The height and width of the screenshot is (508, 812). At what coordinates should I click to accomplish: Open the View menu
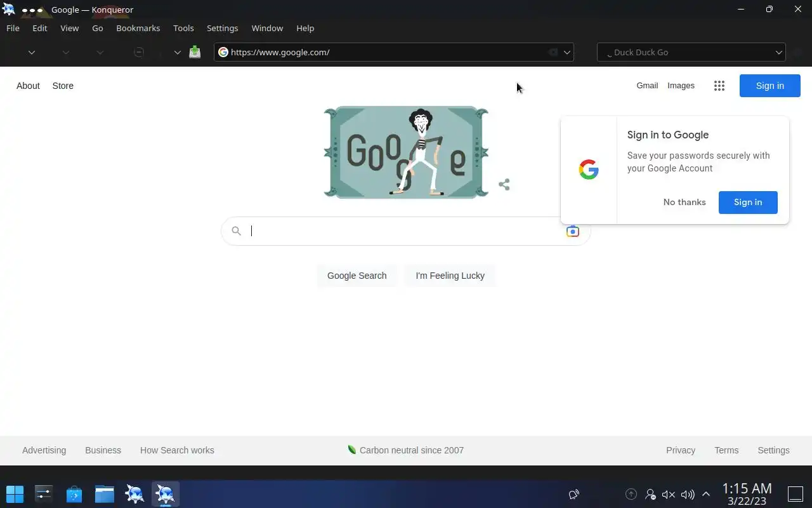tap(70, 28)
